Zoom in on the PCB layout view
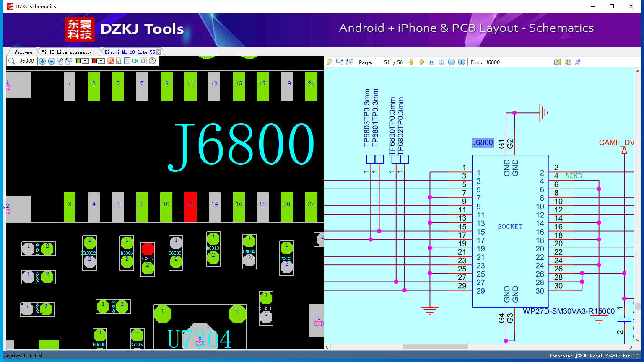Image resolution: width=644 pixels, height=362 pixels. click(x=42, y=61)
